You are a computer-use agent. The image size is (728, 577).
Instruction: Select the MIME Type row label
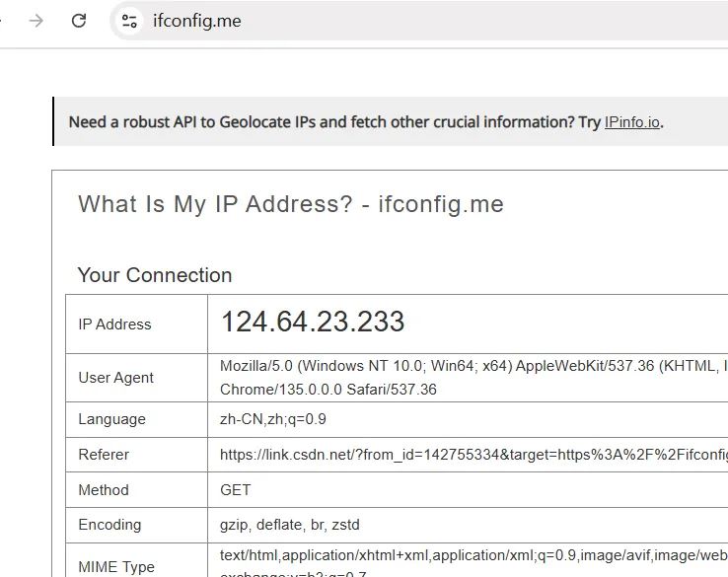click(116, 566)
